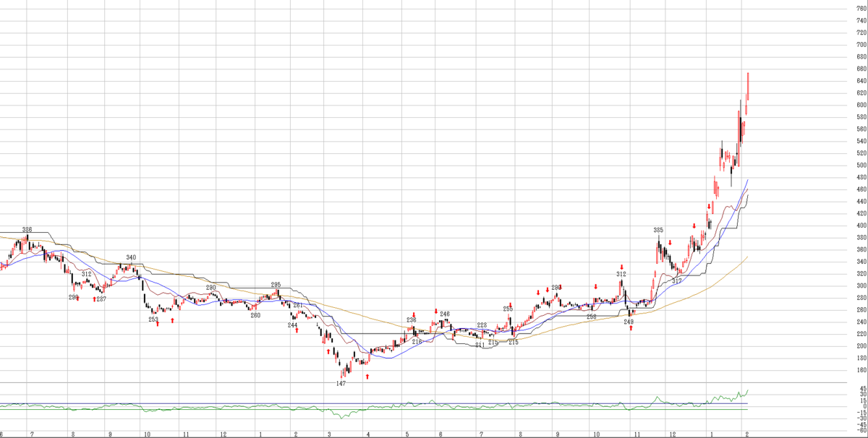Click the month 5 label on the time axis
Viewport: 868px width, 438px height.
point(407,434)
